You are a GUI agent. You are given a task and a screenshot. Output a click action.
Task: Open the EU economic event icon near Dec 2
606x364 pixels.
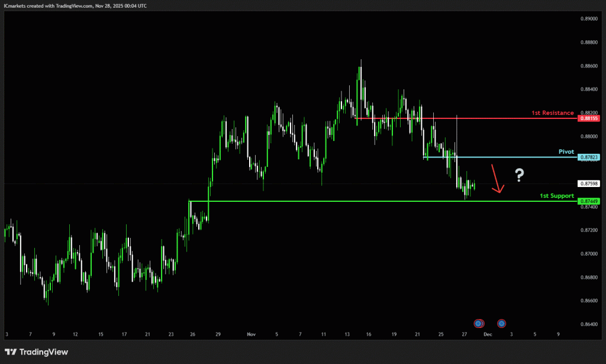(x=502, y=323)
